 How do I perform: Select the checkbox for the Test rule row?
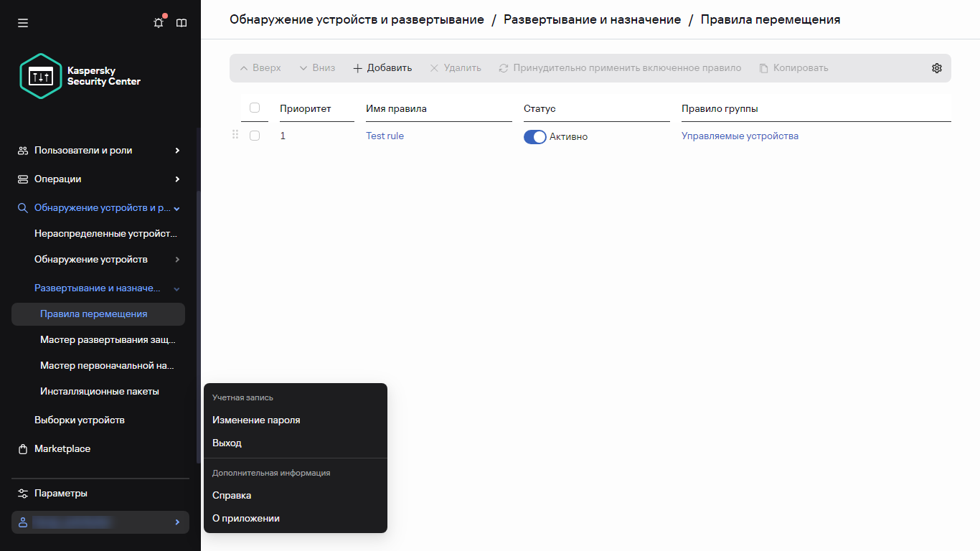[x=254, y=135]
